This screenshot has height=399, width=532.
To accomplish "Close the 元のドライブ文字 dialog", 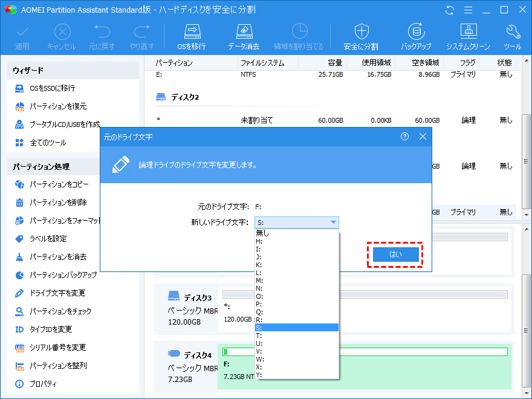I will [x=423, y=137].
